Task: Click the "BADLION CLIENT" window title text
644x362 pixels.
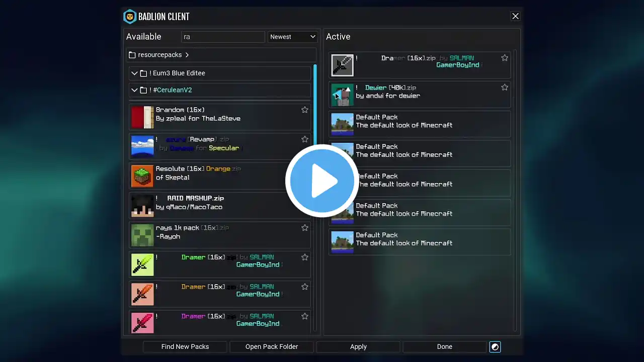Action: point(165,17)
